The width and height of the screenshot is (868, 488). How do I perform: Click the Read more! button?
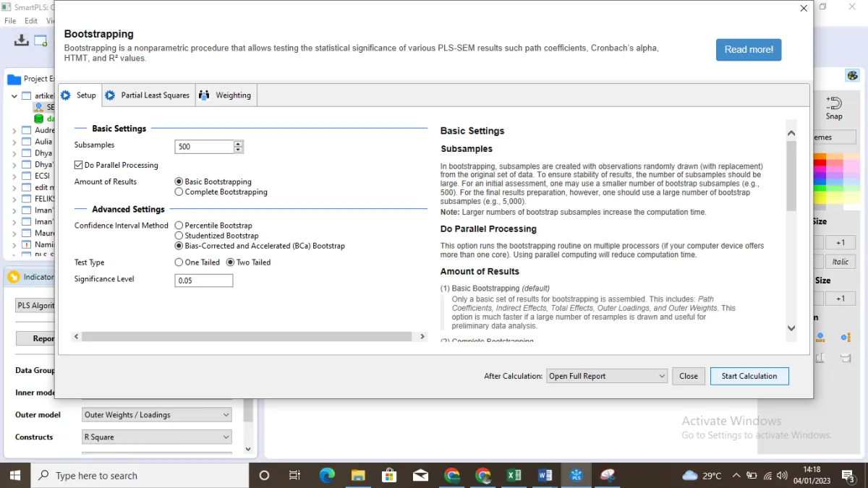(x=749, y=50)
